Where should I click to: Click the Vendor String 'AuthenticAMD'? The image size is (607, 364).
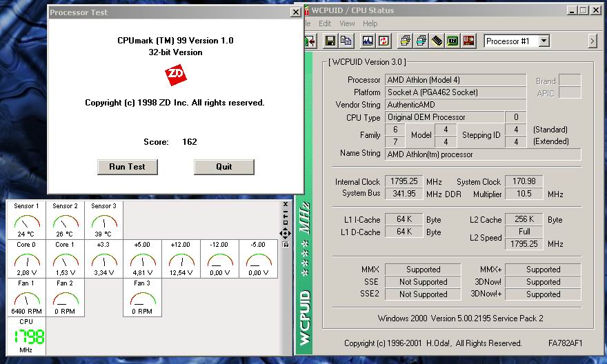(x=456, y=105)
